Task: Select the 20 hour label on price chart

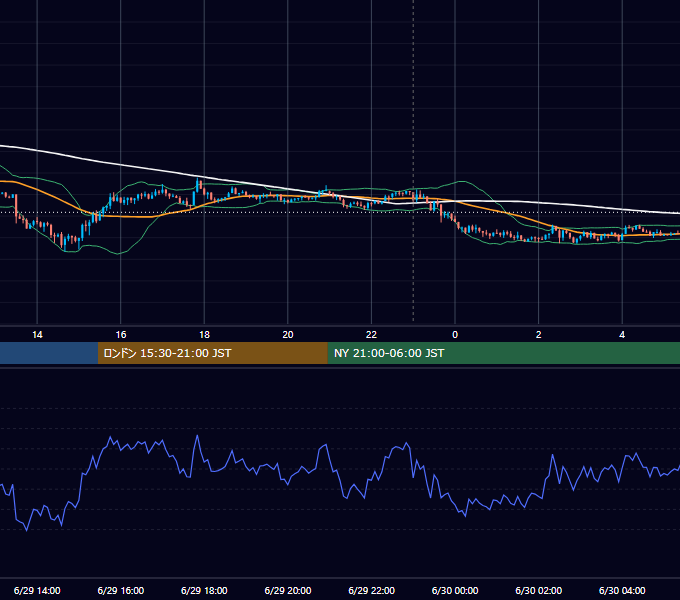Action: pyautogui.click(x=288, y=335)
